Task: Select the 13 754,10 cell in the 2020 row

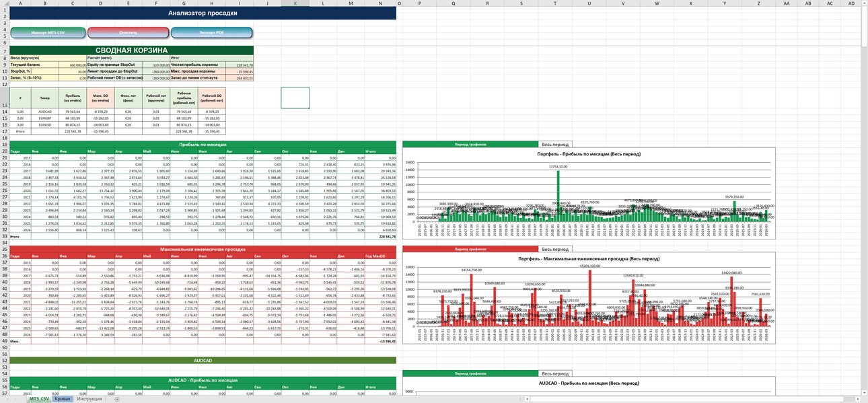Action: pyautogui.click(x=100, y=190)
